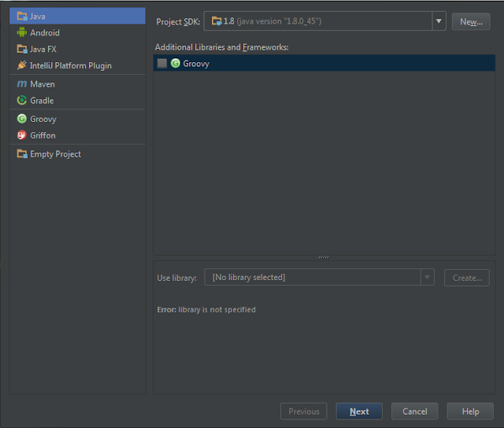Select the Java label in project types
Screen dimensions: 504x428
coord(38,17)
